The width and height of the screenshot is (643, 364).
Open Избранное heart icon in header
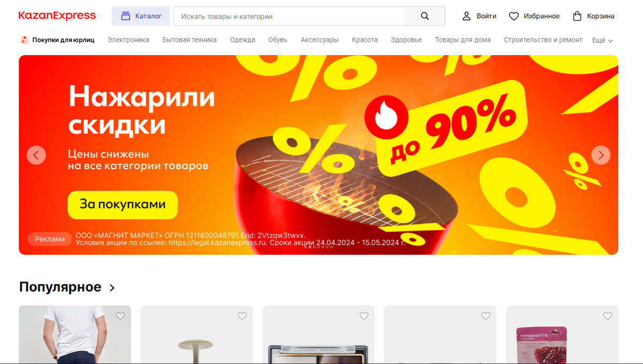(x=513, y=16)
